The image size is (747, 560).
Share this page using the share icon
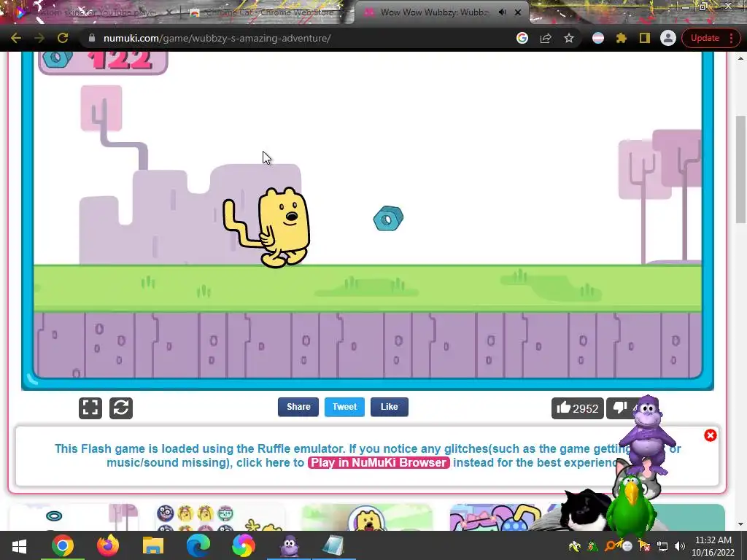546,38
